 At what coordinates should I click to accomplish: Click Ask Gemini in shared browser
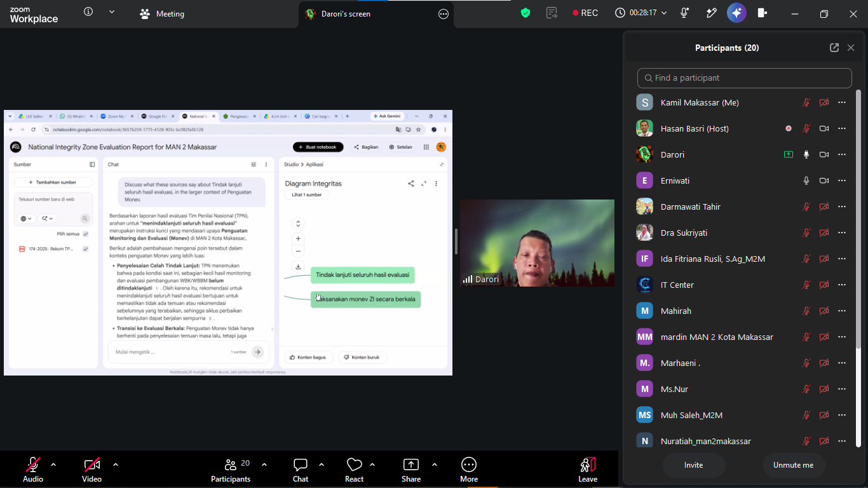pos(386,116)
